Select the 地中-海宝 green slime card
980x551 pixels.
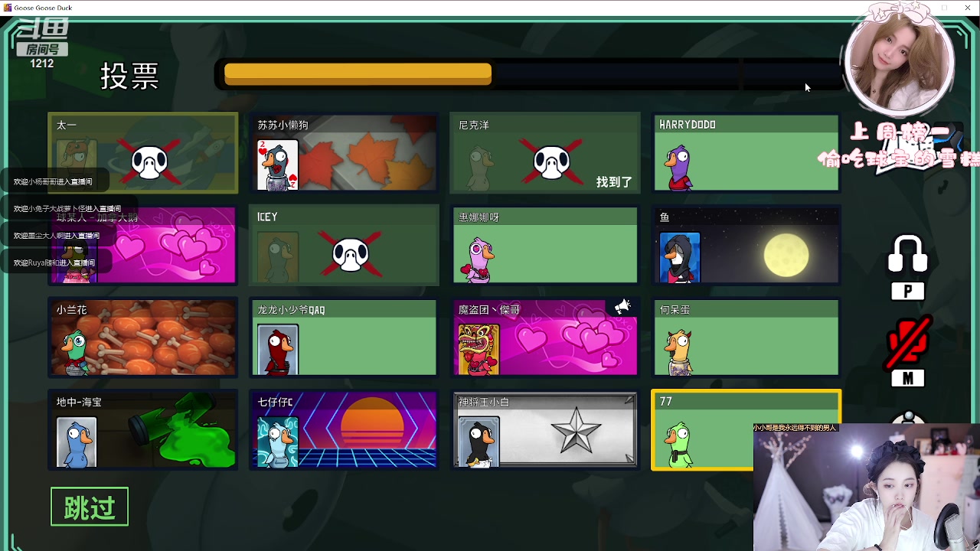pos(143,430)
